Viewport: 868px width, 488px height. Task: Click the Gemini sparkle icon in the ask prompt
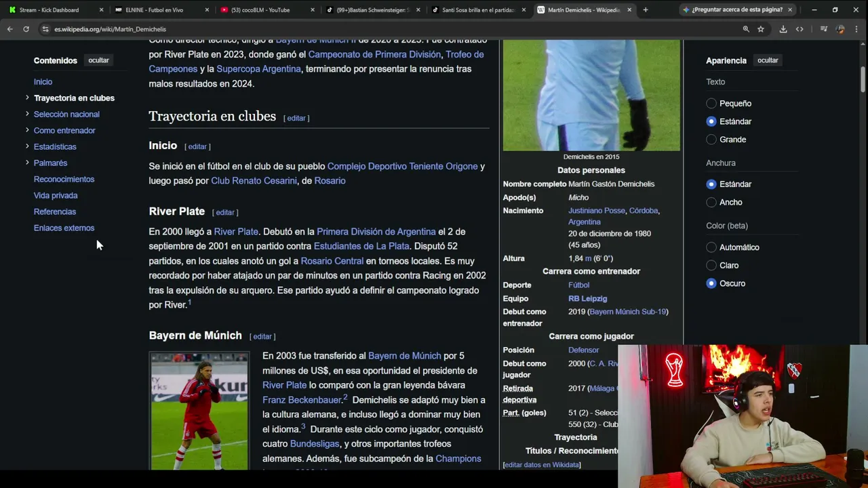click(x=686, y=10)
